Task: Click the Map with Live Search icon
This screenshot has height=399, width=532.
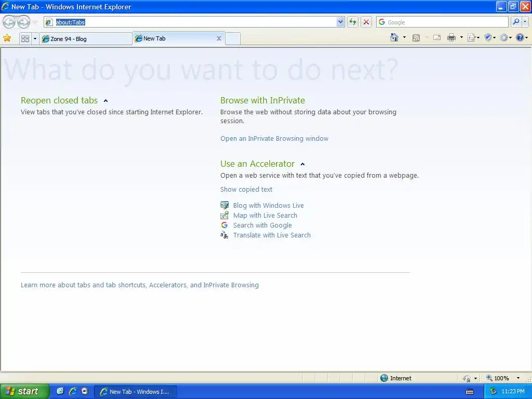Action: pos(224,215)
